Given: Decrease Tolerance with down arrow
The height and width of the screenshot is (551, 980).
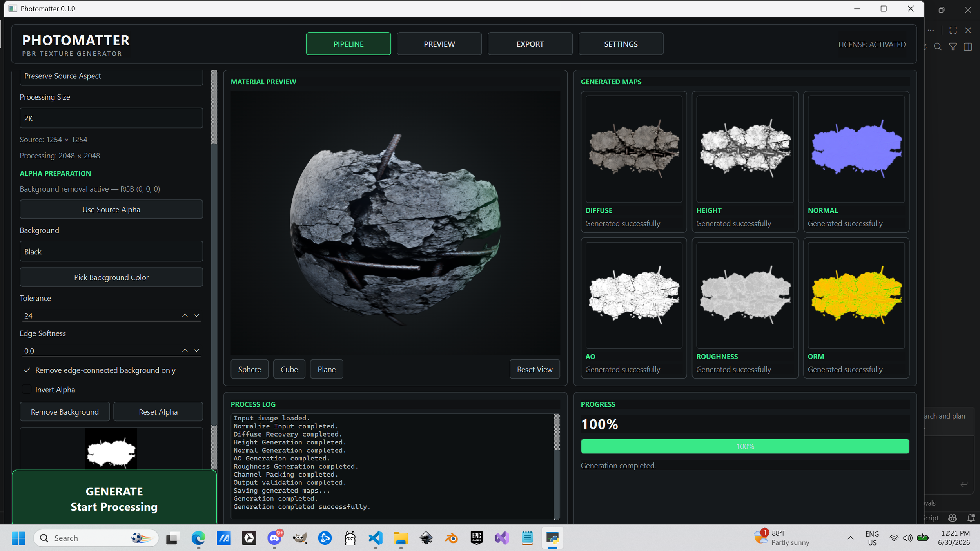Looking at the screenshot, I should click(x=196, y=315).
